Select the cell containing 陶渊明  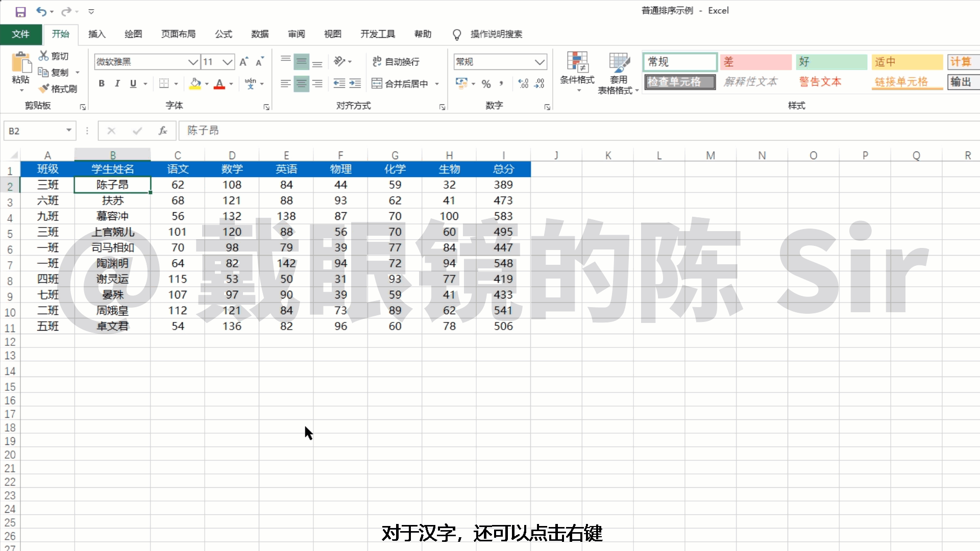113,263
